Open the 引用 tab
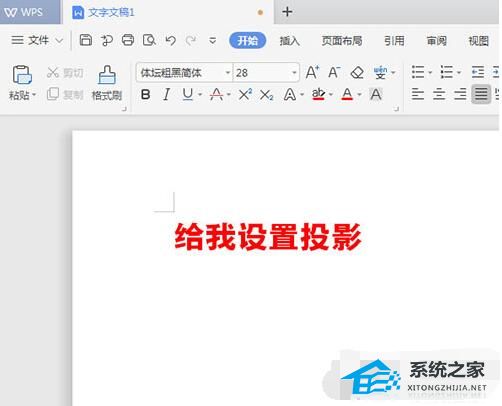502x406 pixels. pyautogui.click(x=394, y=41)
